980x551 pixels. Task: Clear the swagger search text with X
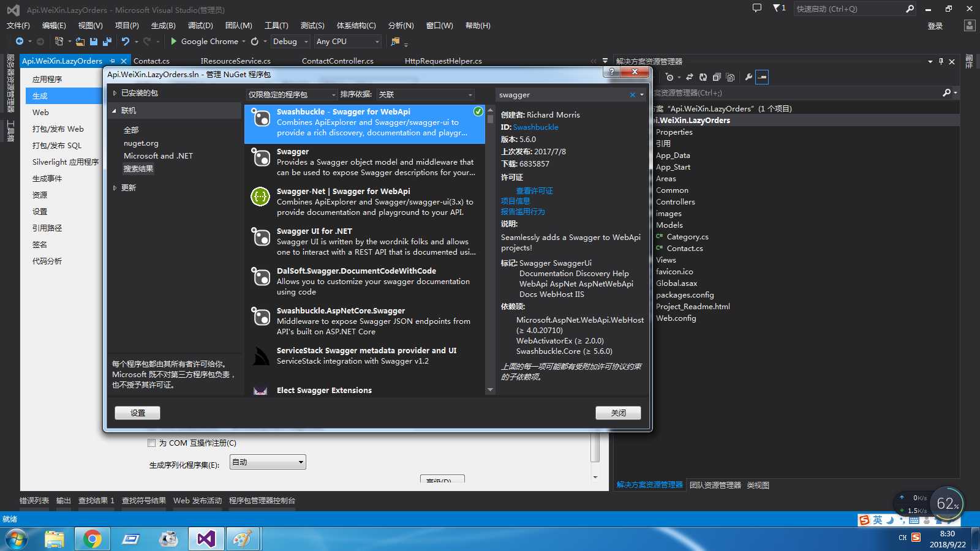pyautogui.click(x=633, y=95)
